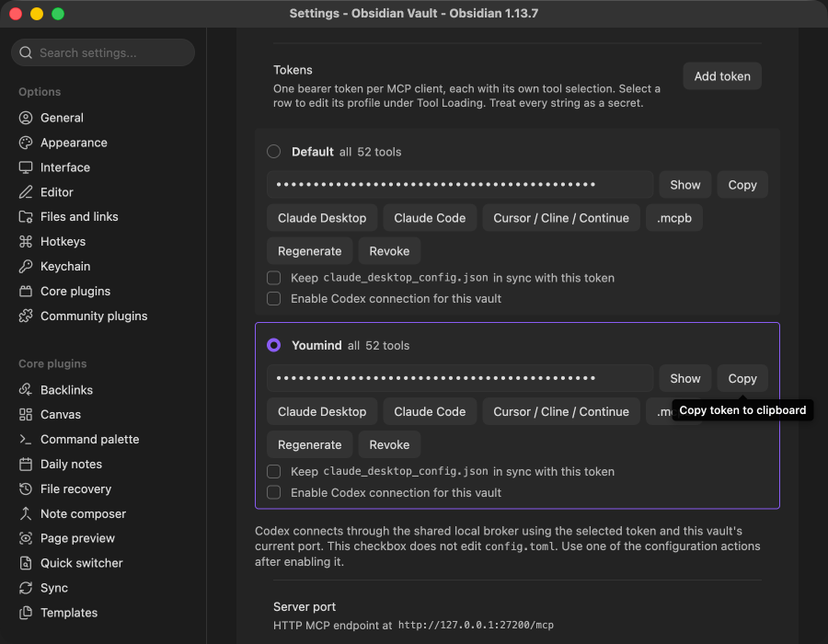Click the Note composer merge icon
This screenshot has width=828, height=644.
(26, 513)
